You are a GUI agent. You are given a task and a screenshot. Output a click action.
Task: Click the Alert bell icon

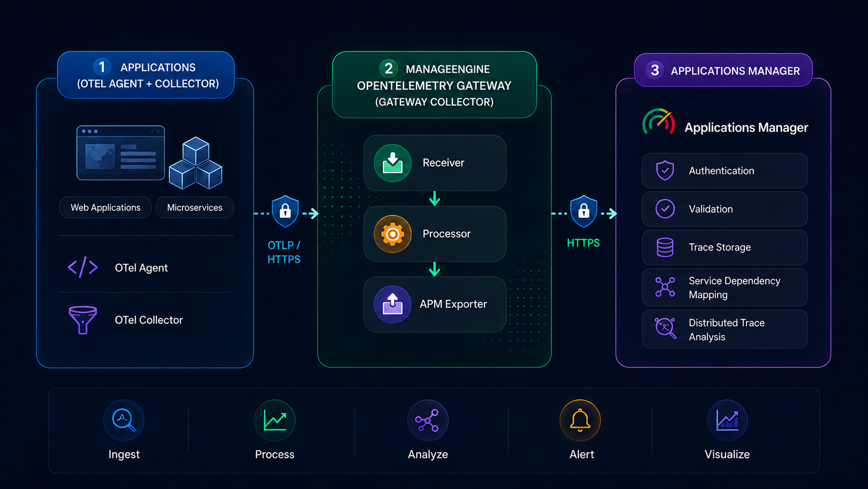pos(580,420)
